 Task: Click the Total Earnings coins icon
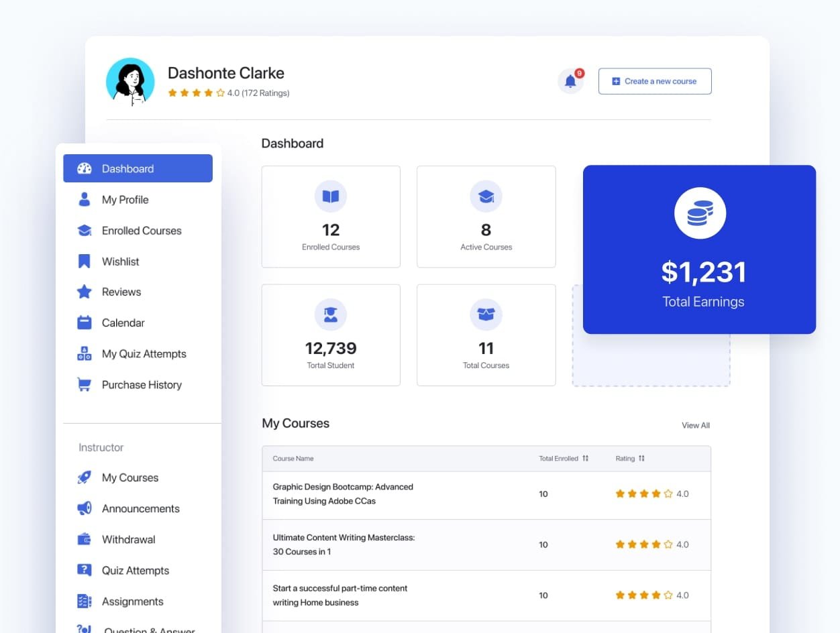point(699,213)
